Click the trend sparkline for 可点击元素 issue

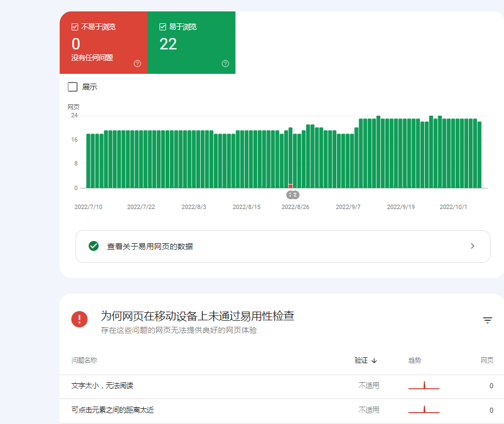tap(423, 410)
